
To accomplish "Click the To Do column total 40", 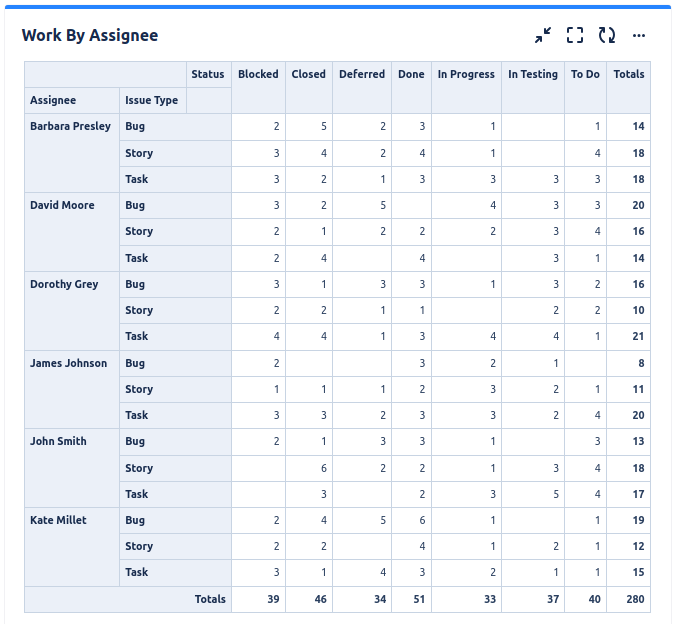I will click(585, 599).
